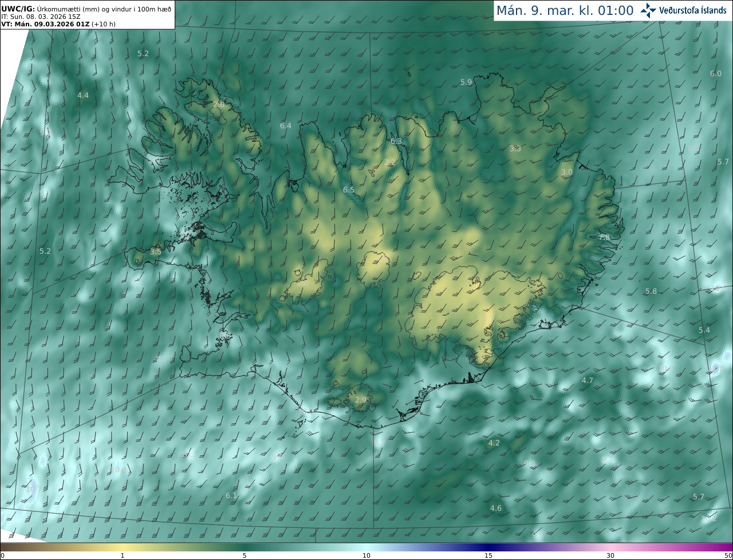
Task: Select the 5.9 value label
Action: pyautogui.click(x=466, y=82)
